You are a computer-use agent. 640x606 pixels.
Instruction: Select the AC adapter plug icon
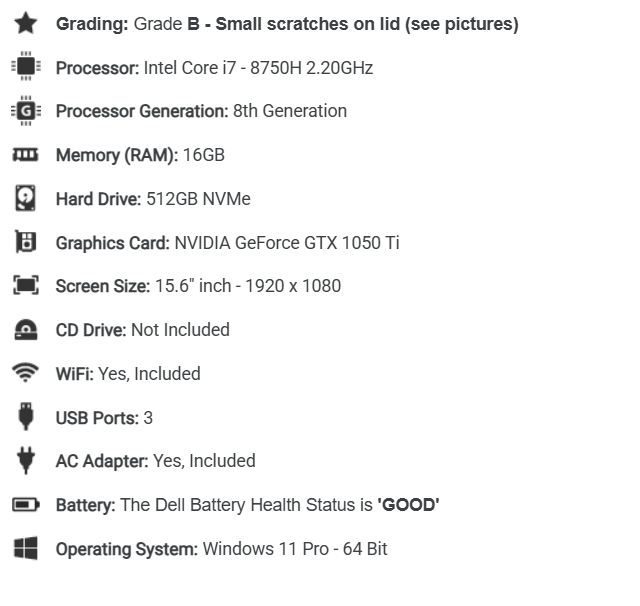point(26,460)
